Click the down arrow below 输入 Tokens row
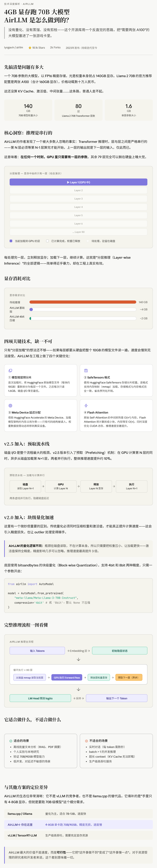Viewport: 157px width, 868px height. [x=78, y=659]
